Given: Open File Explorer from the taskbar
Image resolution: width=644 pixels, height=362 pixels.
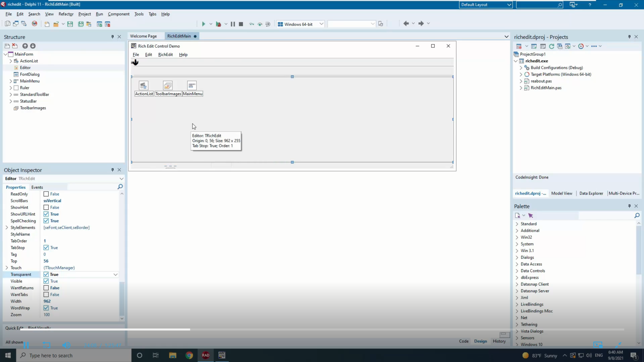Looking at the screenshot, I should click(x=173, y=355).
